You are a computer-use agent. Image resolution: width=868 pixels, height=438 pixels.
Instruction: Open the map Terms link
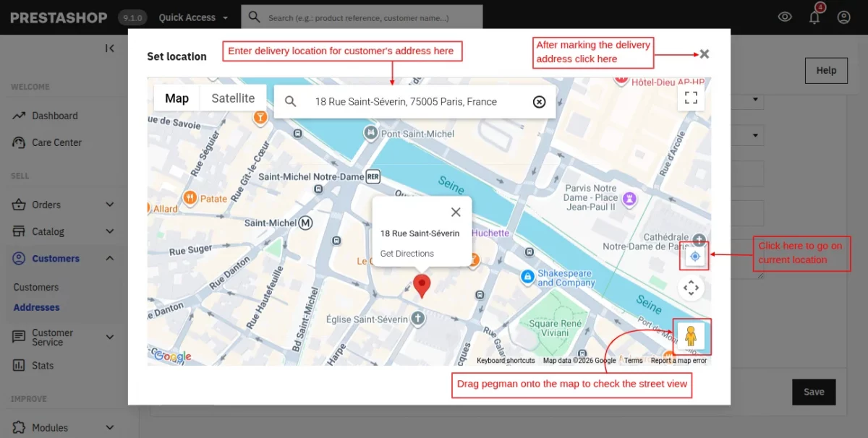click(634, 361)
